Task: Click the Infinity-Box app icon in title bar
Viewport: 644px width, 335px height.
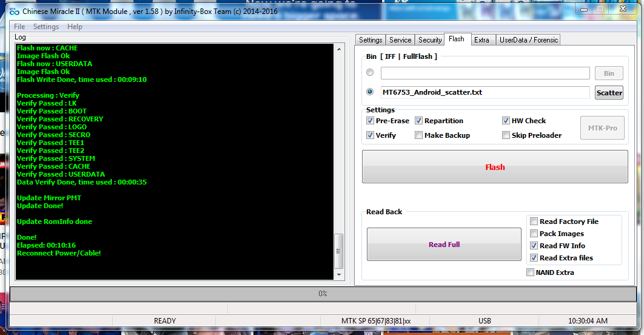Action: 15,12
